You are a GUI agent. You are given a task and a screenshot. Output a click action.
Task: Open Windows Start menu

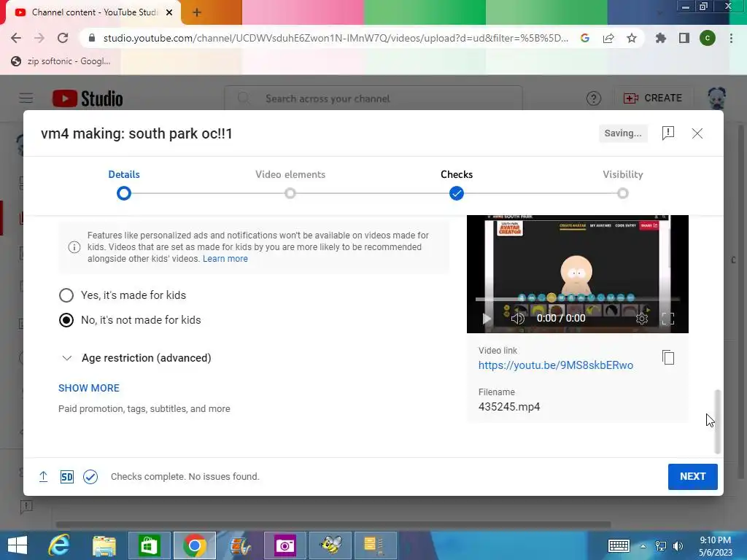point(18,545)
